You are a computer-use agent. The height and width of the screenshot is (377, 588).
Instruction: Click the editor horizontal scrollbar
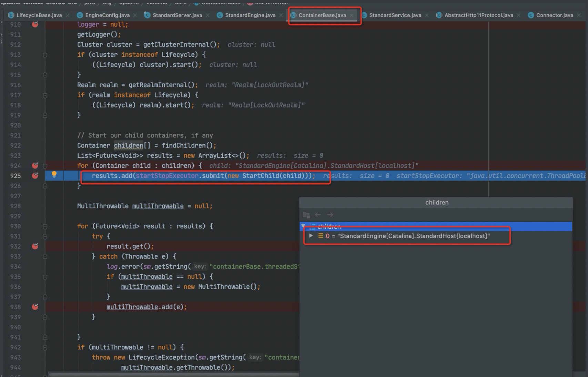[174, 374]
